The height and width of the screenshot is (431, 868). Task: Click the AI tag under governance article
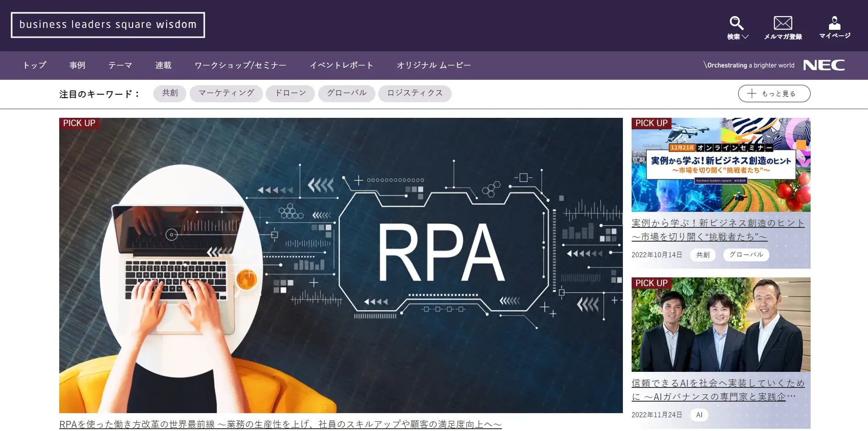699,415
